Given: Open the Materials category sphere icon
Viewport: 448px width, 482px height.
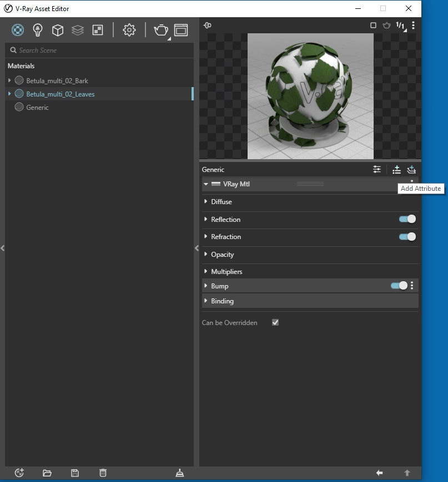Looking at the screenshot, I should (18, 30).
